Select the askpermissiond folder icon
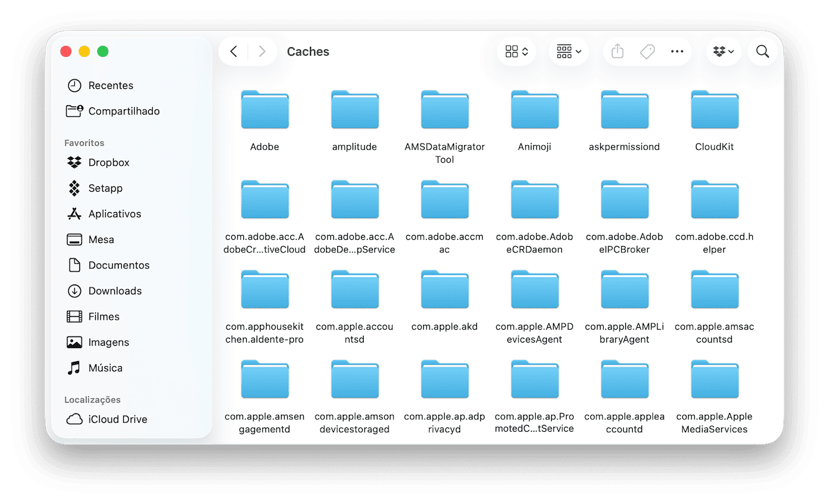This screenshot has width=829, height=504. point(625,109)
